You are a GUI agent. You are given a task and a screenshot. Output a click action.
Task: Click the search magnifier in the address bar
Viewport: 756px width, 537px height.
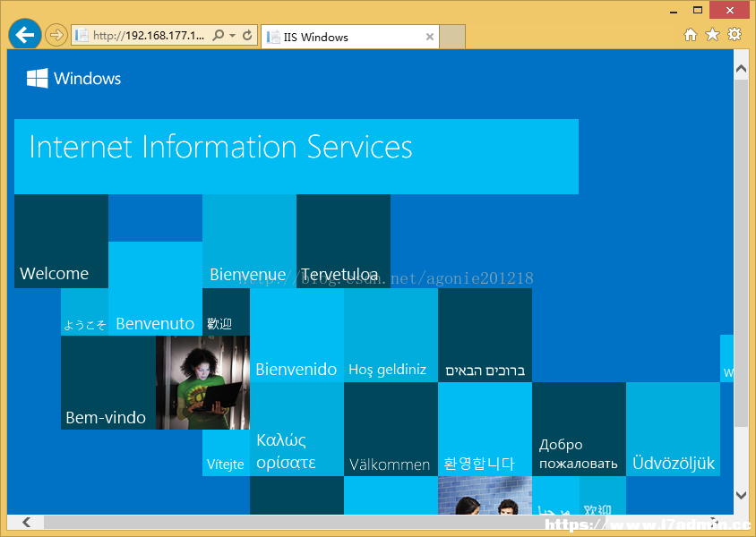(x=219, y=35)
